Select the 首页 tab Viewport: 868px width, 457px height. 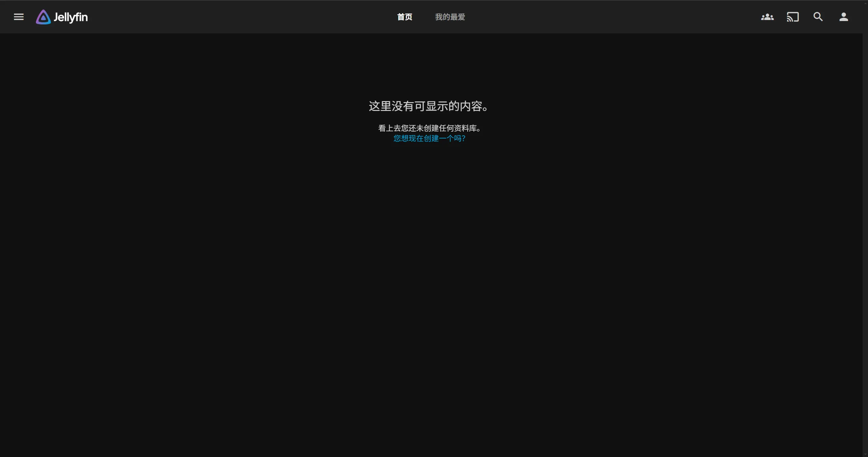tap(404, 17)
